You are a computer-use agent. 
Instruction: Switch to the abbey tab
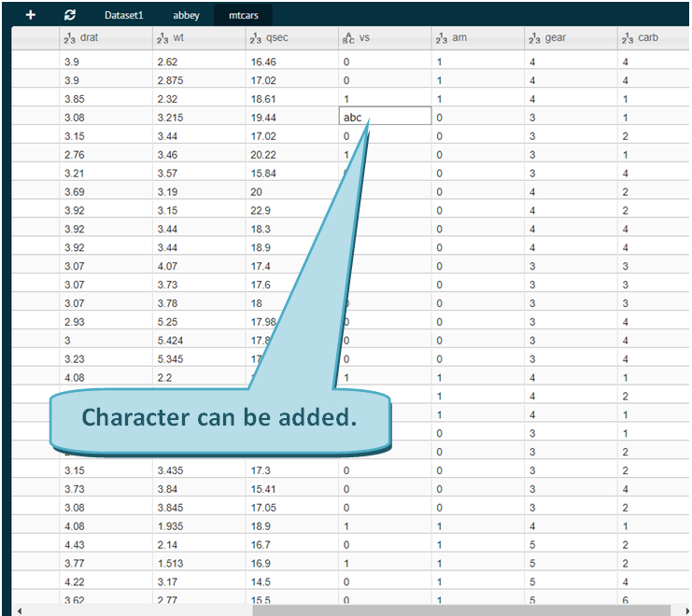click(x=186, y=15)
